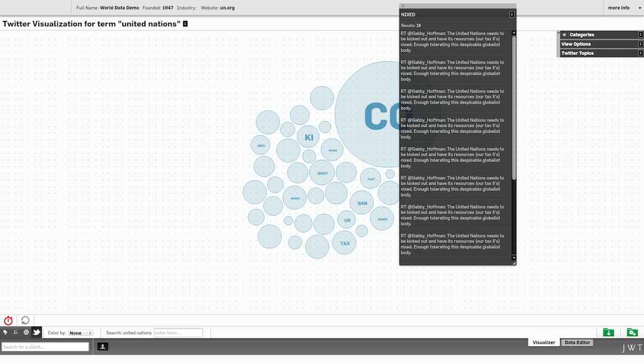
Task: Toggle the Categories eye visibility icon
Action: (x=565, y=35)
